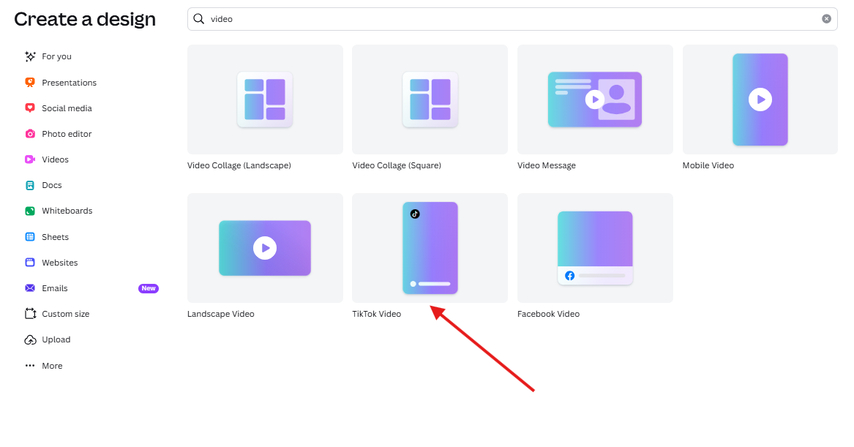Select the Facebook Video thumbnail
This screenshot has width=854, height=447.
[595, 248]
